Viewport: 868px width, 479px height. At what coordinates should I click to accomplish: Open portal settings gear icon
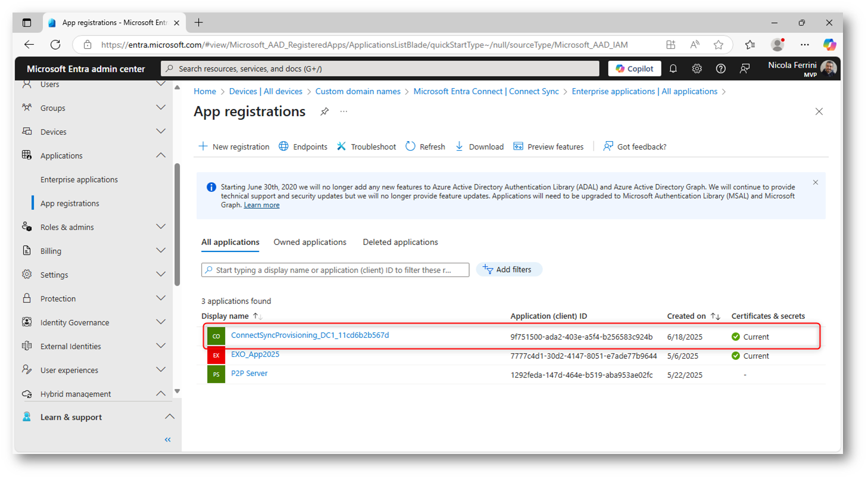click(697, 69)
